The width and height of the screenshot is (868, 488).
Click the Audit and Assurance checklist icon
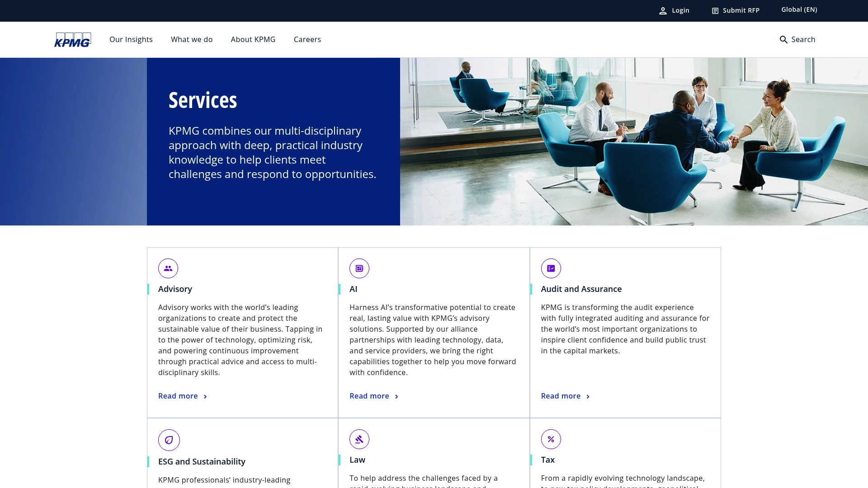(551, 268)
